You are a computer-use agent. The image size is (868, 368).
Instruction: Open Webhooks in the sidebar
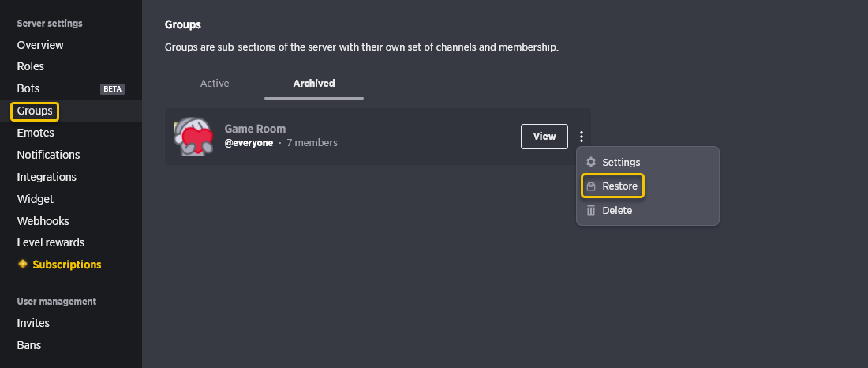(x=43, y=221)
